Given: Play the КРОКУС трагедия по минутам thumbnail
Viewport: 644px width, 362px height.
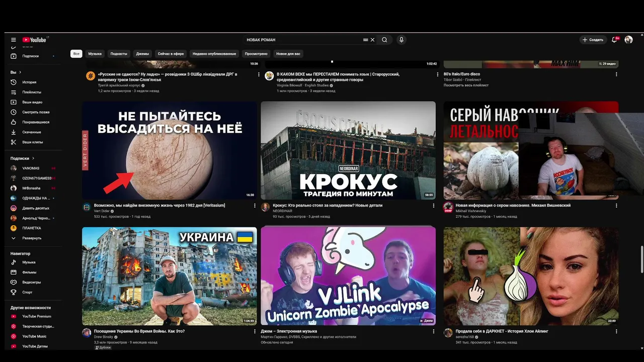Looking at the screenshot, I should 348,150.
